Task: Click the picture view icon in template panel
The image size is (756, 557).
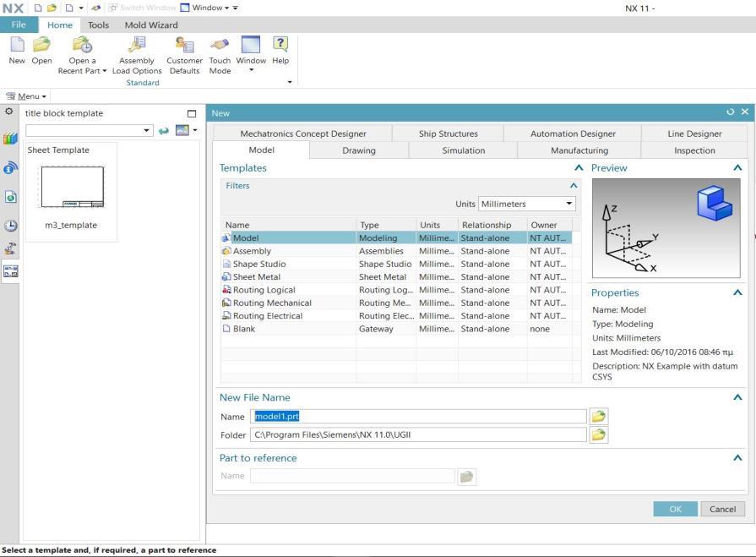Action: pyautogui.click(x=182, y=130)
